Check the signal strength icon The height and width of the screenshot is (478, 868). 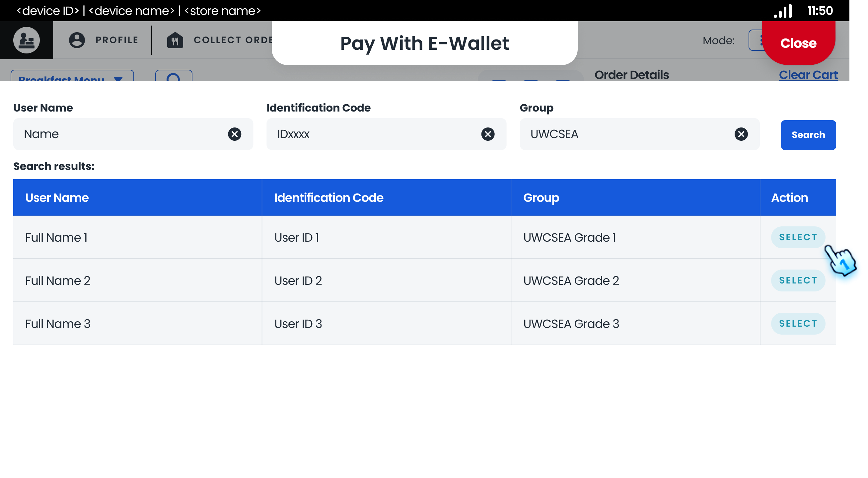coord(783,11)
